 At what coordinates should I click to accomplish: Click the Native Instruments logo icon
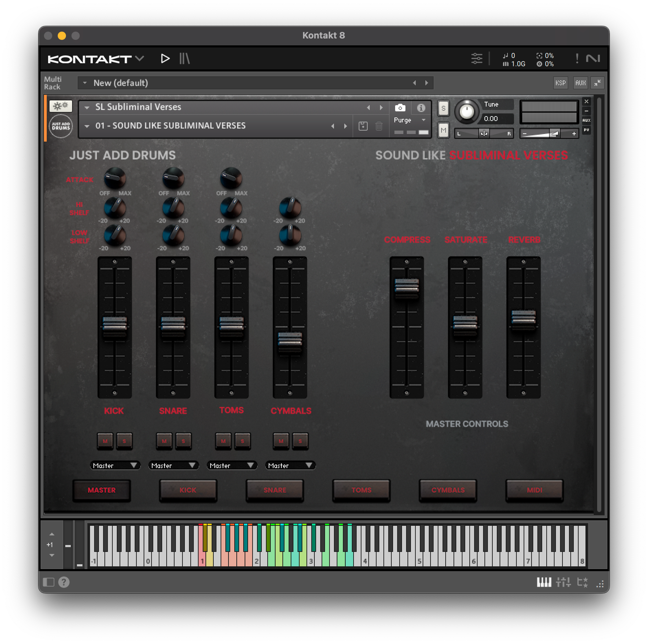click(x=593, y=59)
